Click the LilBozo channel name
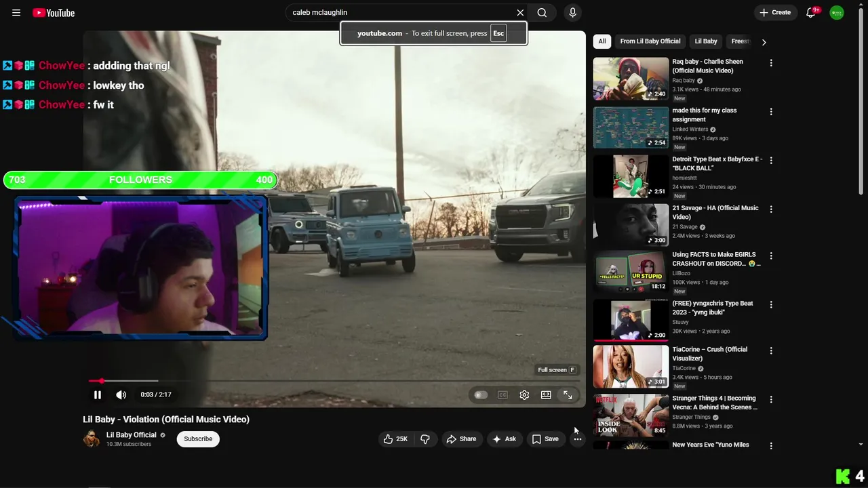 pyautogui.click(x=682, y=273)
